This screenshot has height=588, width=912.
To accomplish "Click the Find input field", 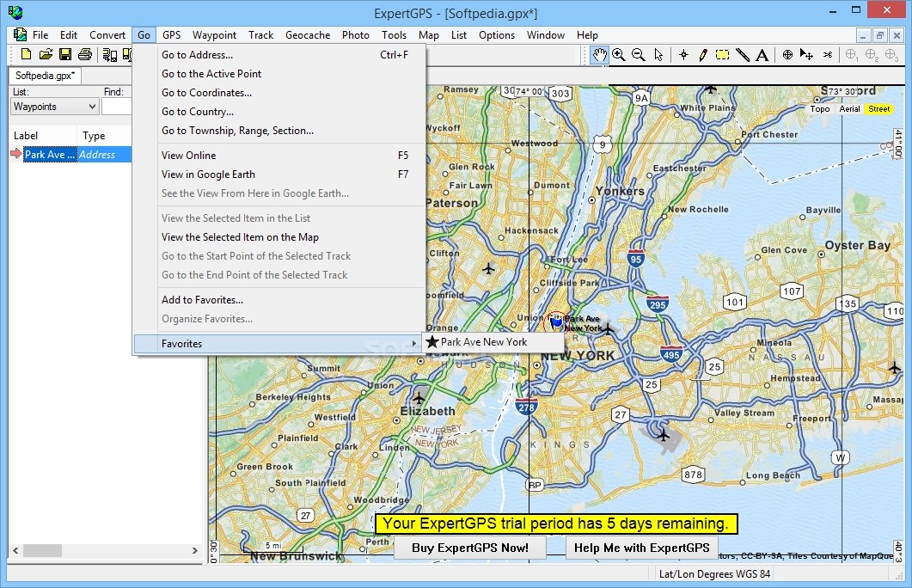I will point(117,107).
